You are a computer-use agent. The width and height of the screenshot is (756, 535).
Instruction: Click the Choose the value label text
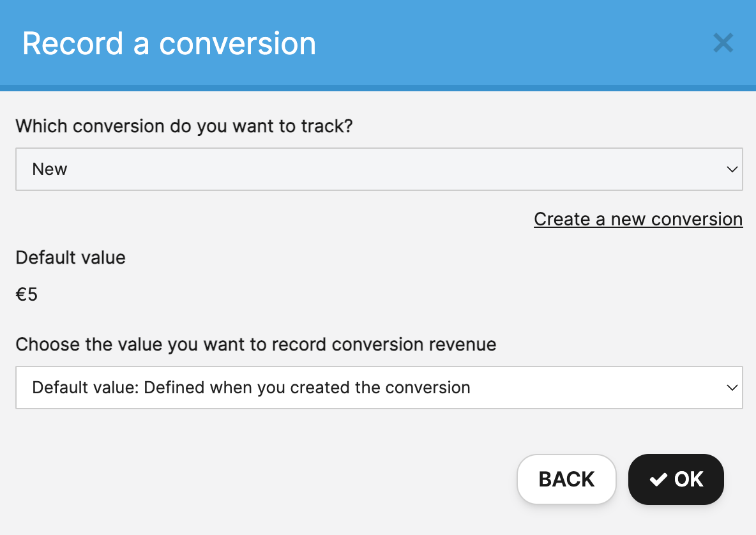coord(255,345)
